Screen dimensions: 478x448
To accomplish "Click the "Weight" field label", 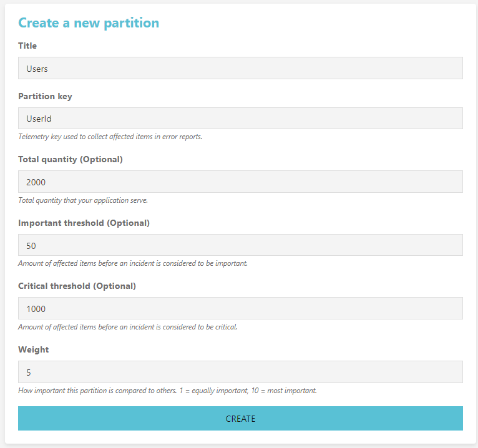I will pos(34,349).
